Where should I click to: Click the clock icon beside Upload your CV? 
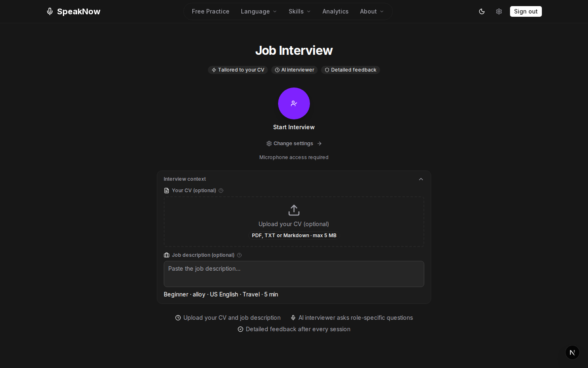[x=178, y=318]
